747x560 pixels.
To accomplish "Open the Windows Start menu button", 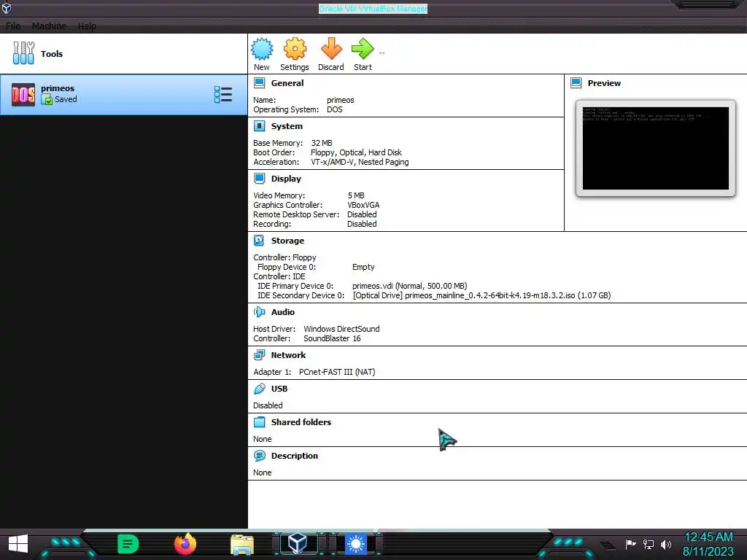I will [x=18, y=544].
